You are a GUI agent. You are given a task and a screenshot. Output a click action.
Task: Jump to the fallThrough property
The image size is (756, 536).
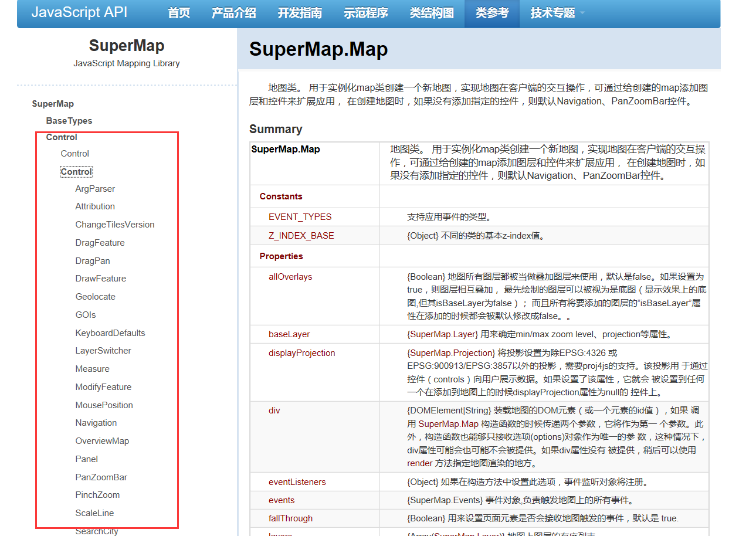[291, 518]
